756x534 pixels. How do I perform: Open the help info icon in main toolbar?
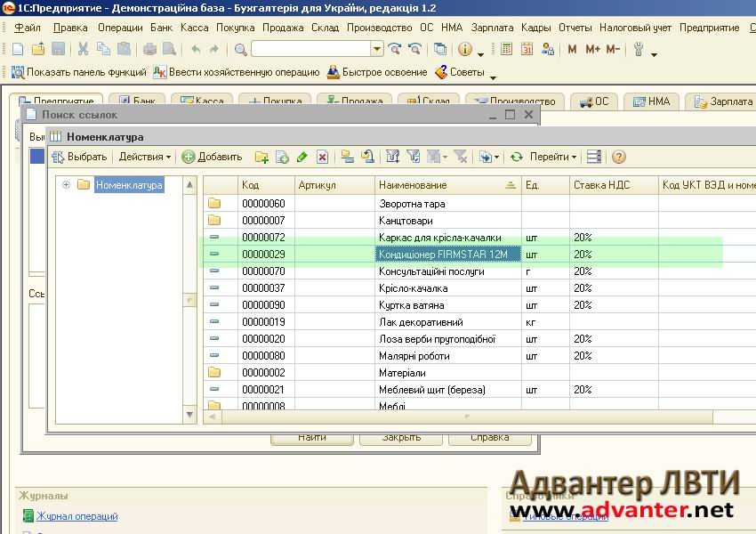pyautogui.click(x=465, y=49)
